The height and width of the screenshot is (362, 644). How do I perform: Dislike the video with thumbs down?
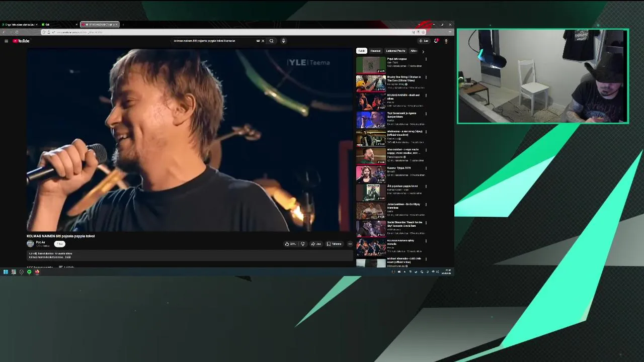[x=302, y=244]
